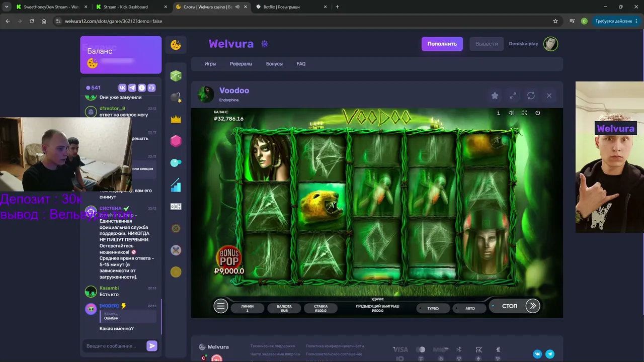Enable Turbo spin mode
Screen dimensions: 644x362
tap(433, 308)
